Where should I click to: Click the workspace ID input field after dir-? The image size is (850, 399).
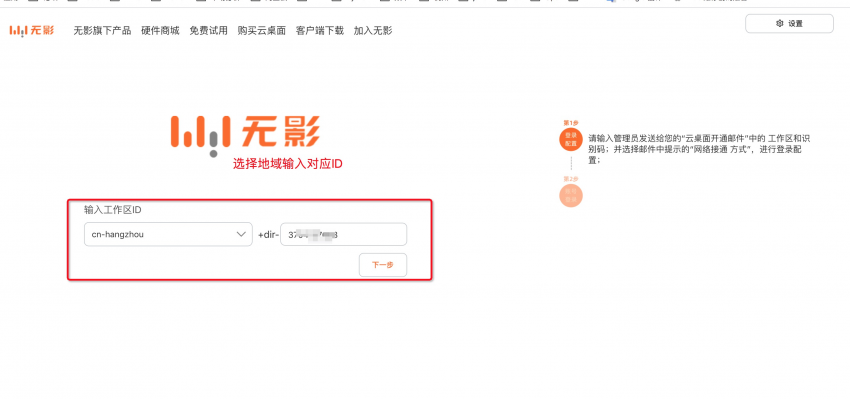[x=343, y=234]
